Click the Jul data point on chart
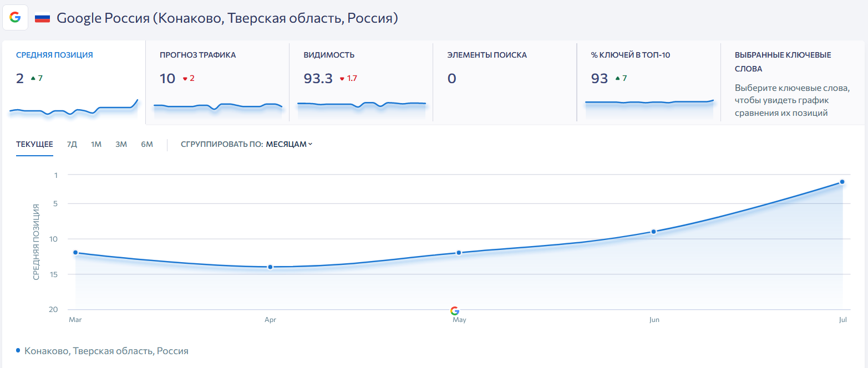This screenshot has width=868, height=368. click(x=842, y=182)
